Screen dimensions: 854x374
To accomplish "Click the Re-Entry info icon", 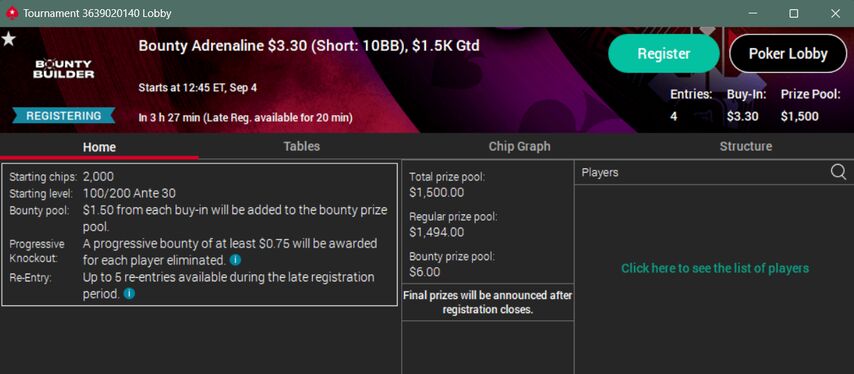I will coord(129,294).
